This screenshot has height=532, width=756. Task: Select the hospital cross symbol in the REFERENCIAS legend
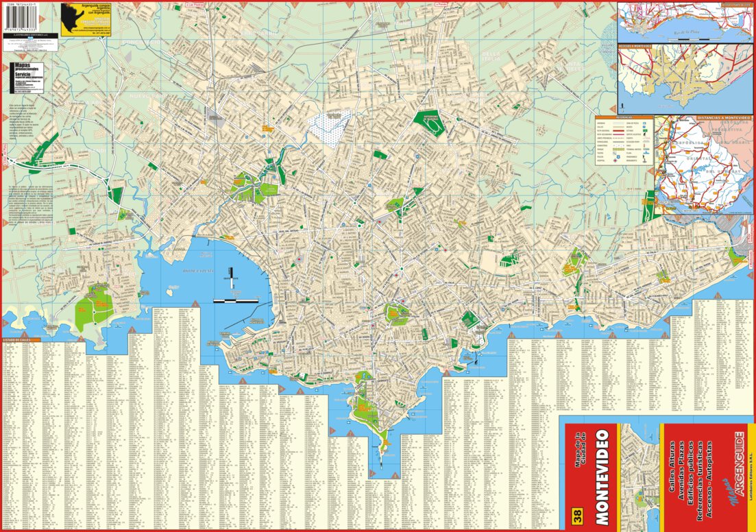[x=615, y=160]
